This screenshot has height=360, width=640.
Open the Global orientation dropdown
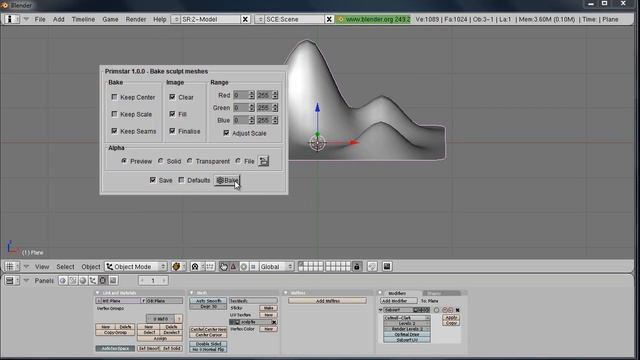point(276,267)
